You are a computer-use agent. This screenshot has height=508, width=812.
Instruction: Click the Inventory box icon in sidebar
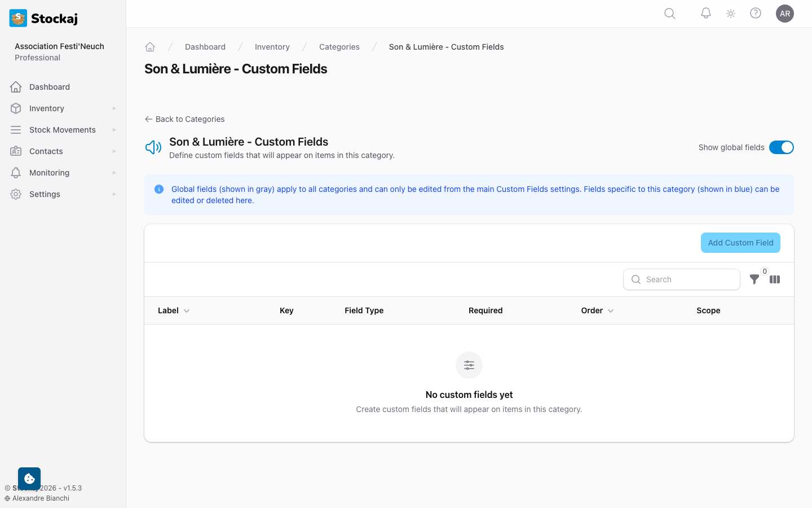(x=16, y=108)
